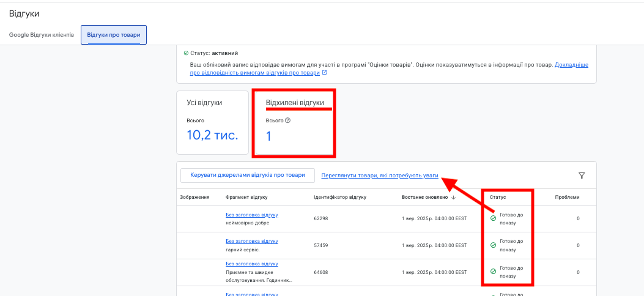Viewport: 644px width, 296px height.
Task: Click active status checkmark icon
Action: pyautogui.click(x=186, y=53)
